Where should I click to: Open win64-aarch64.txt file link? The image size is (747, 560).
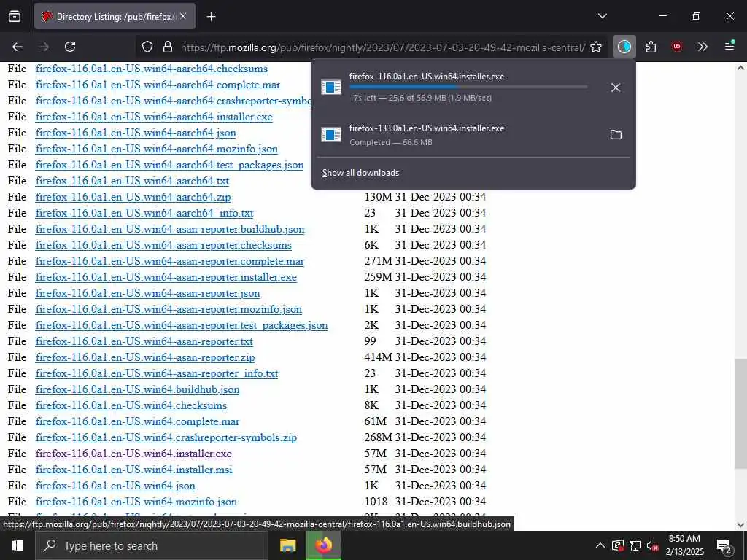coord(132,181)
